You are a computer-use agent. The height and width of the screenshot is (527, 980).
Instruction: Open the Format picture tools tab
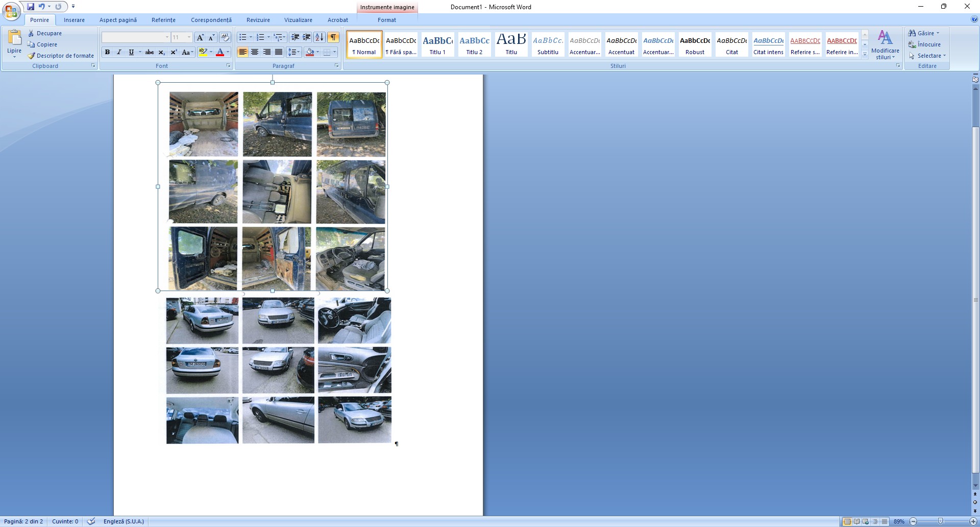(386, 20)
